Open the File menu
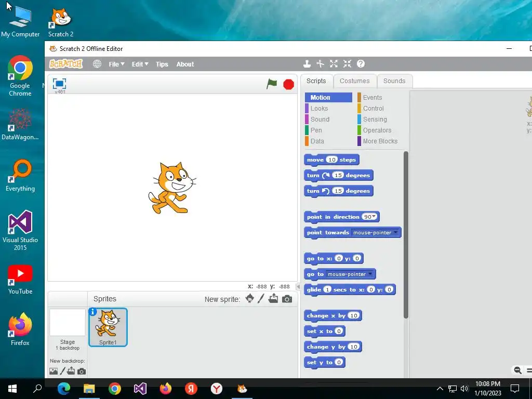 (116, 64)
